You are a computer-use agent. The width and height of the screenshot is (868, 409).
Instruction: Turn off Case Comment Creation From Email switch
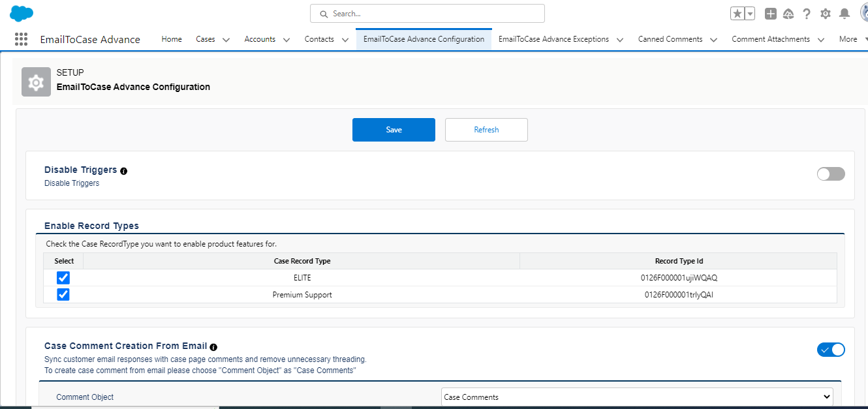tap(831, 350)
